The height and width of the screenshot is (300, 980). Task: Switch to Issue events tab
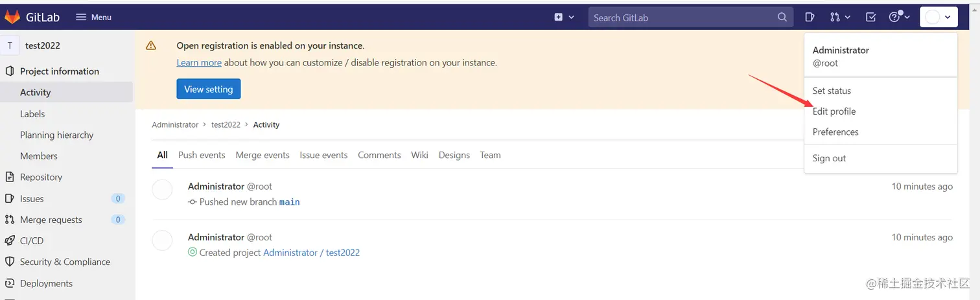(323, 155)
